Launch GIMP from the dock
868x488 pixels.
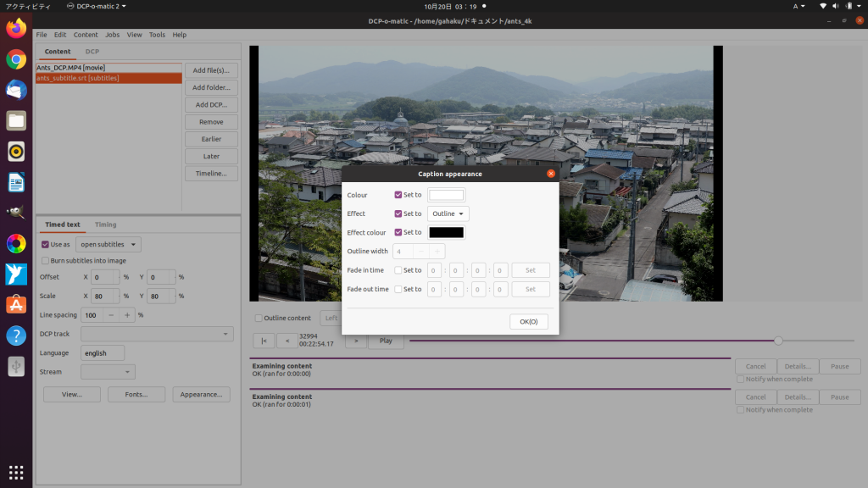click(16, 213)
